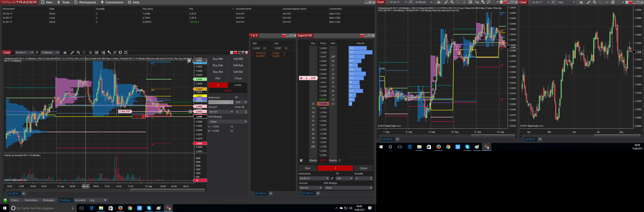Open the New menu
Viewport: 644px width, 212px height.
coord(47,2)
